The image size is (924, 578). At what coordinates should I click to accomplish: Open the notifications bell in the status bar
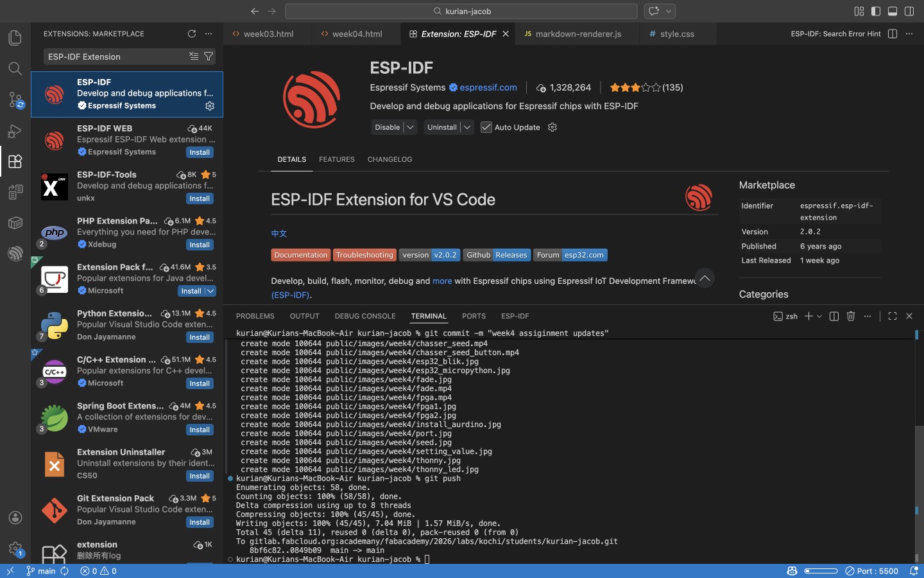tap(914, 571)
